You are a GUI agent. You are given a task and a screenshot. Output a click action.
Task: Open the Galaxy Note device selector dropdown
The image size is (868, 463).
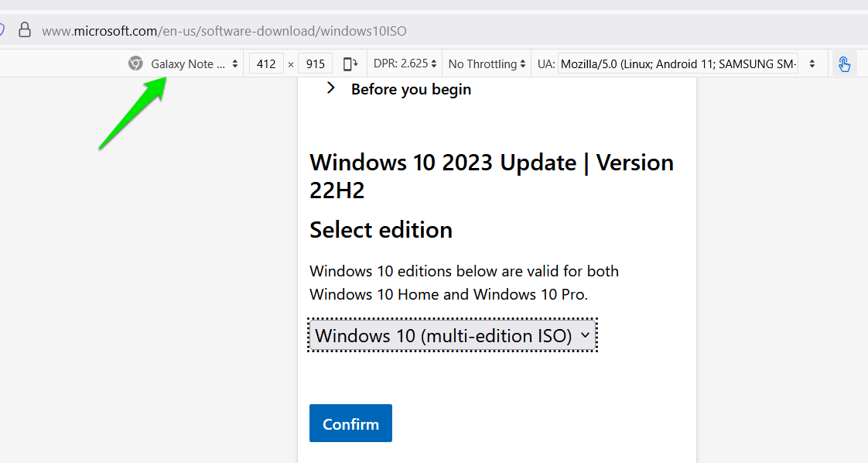tap(194, 63)
